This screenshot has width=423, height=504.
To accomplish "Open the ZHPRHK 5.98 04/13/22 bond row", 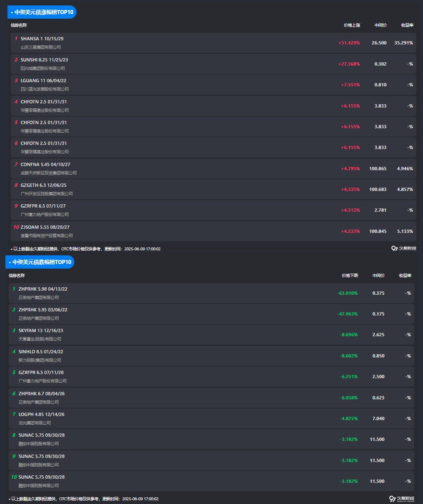I will click(x=211, y=293).
